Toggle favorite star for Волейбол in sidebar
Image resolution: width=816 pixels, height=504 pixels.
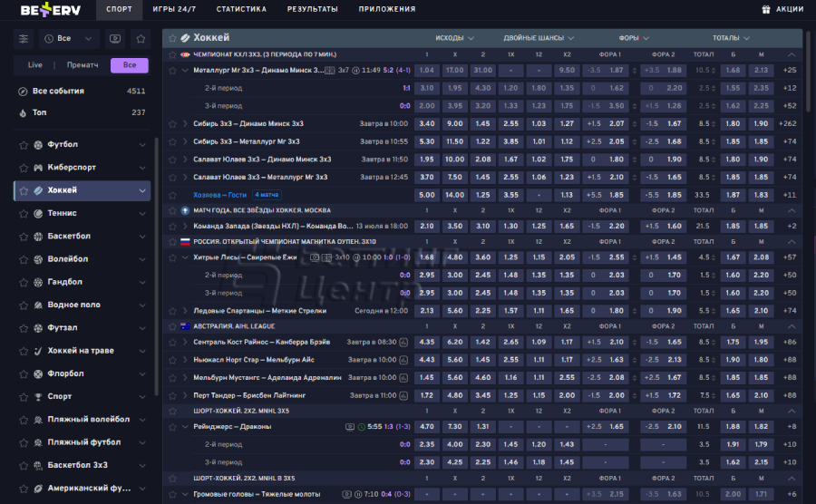pyautogui.click(x=24, y=259)
